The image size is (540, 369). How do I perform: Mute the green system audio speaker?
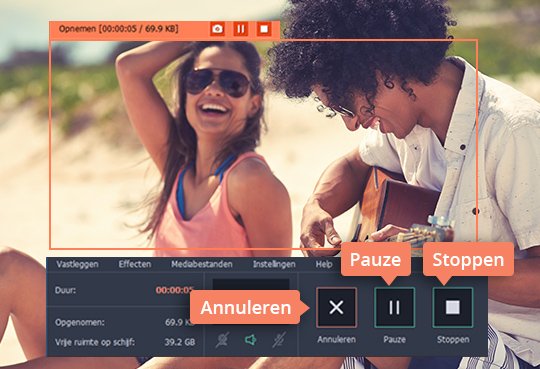pyautogui.click(x=250, y=340)
